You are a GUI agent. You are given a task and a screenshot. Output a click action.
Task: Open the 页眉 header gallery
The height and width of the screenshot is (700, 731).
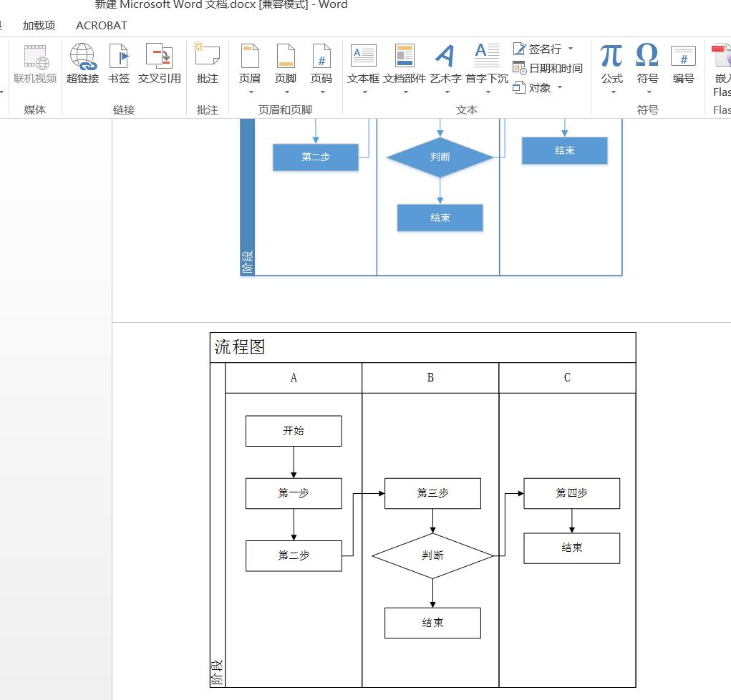(249, 64)
